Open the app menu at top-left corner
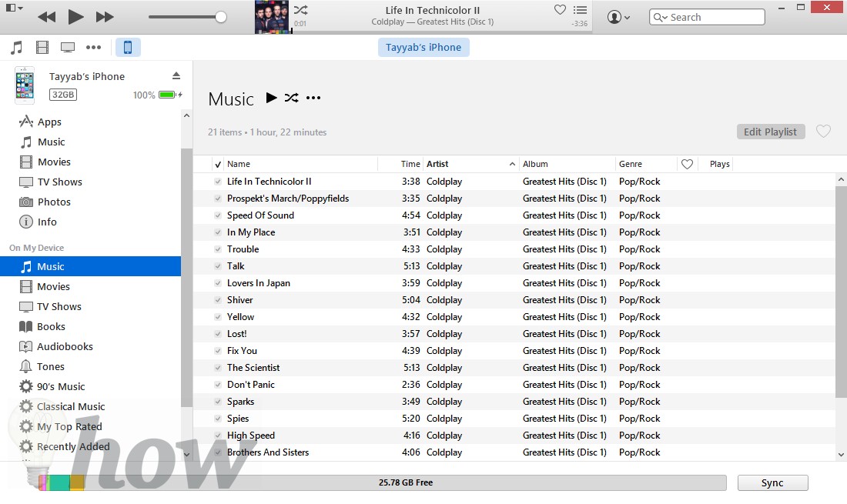Viewport: 847px width, 504px height. (14, 8)
